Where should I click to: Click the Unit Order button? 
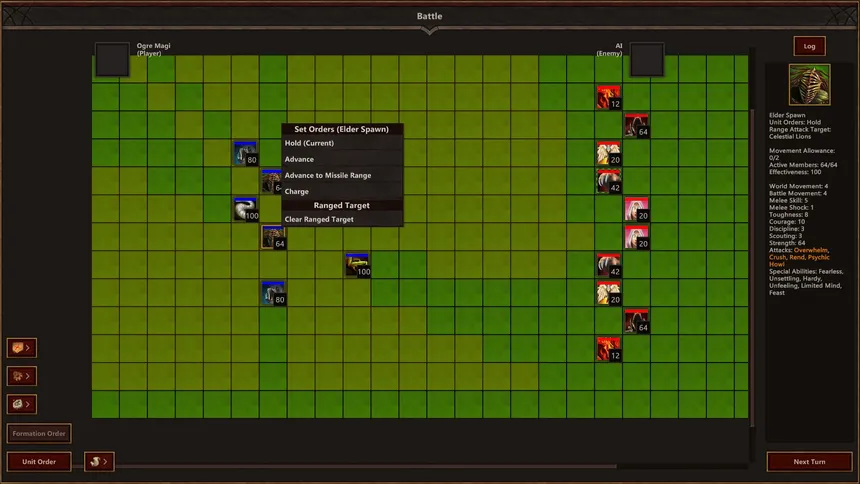click(39, 462)
